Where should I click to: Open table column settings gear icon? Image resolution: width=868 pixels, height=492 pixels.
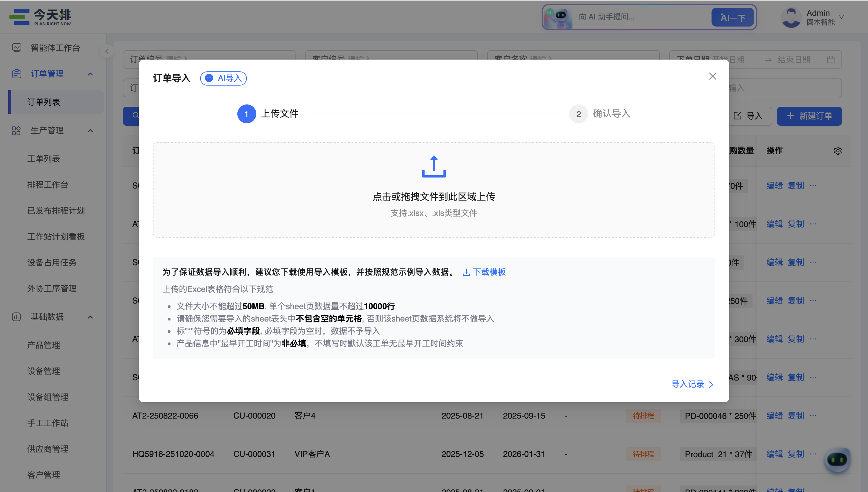point(838,151)
